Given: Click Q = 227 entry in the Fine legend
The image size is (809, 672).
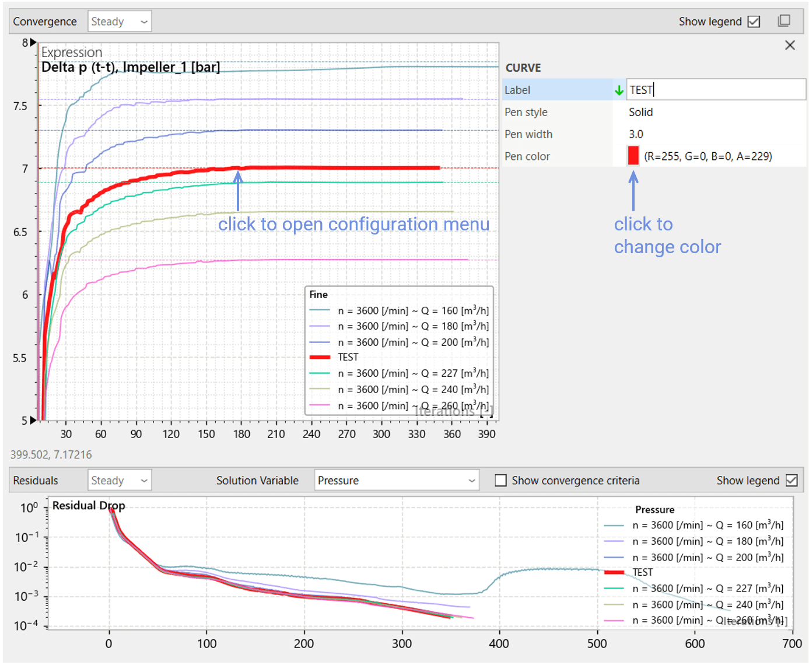Looking at the screenshot, I should [399, 373].
